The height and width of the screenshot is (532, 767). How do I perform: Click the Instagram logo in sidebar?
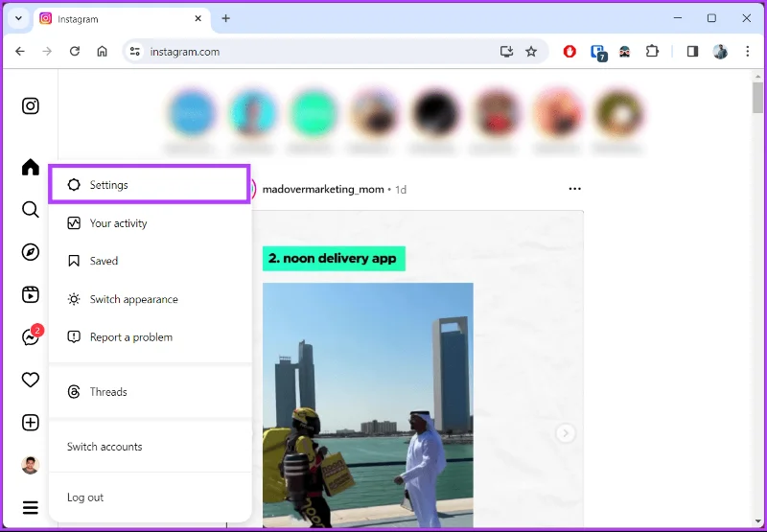pyautogui.click(x=31, y=105)
